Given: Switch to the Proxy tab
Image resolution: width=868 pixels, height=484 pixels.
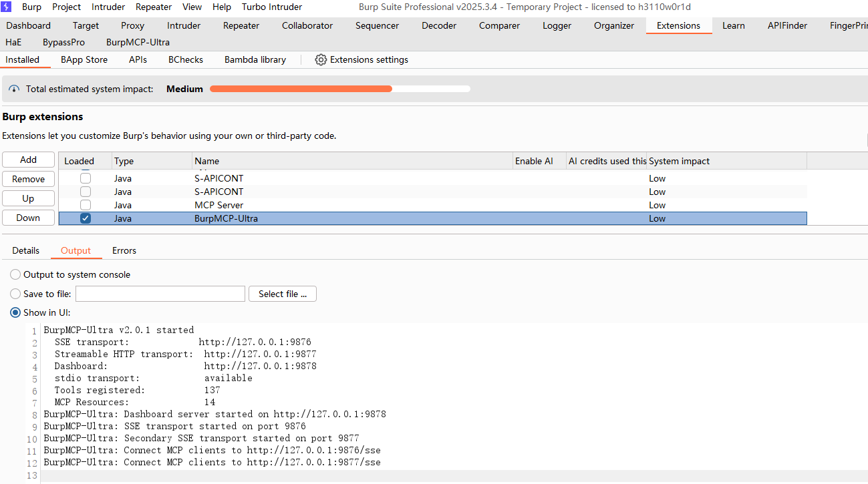Looking at the screenshot, I should [x=132, y=25].
